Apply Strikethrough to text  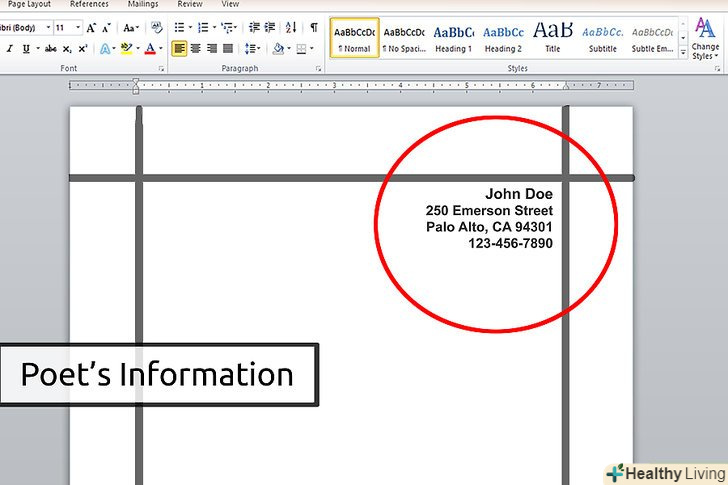tap(51, 48)
